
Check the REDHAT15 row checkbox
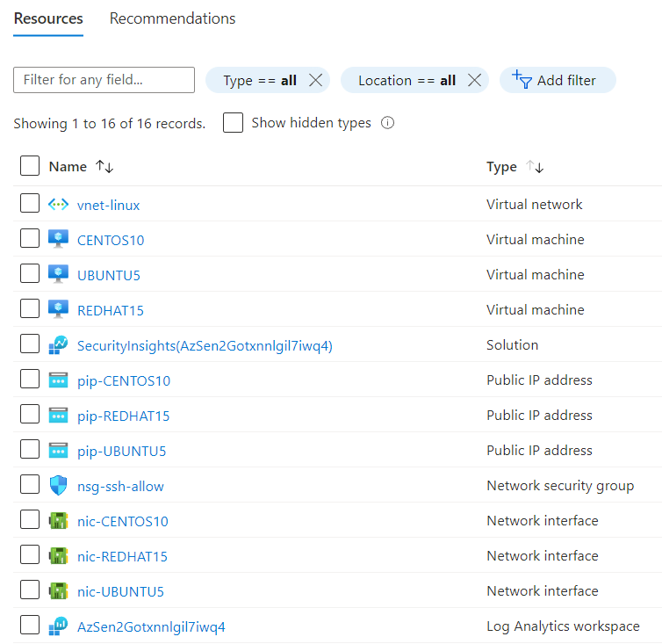coord(30,308)
